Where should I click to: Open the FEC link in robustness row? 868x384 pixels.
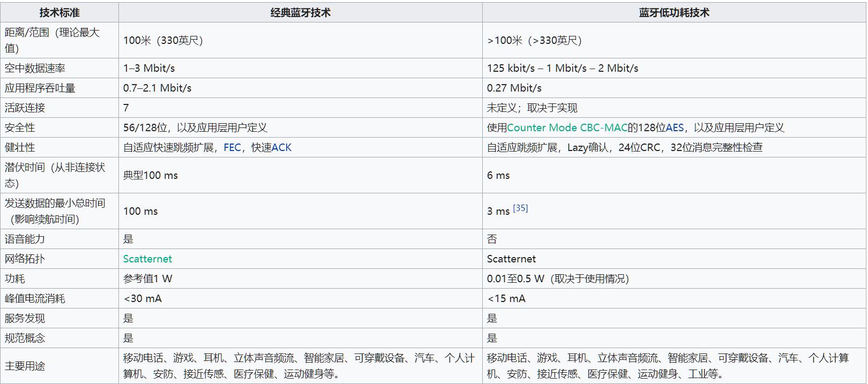coord(232,147)
